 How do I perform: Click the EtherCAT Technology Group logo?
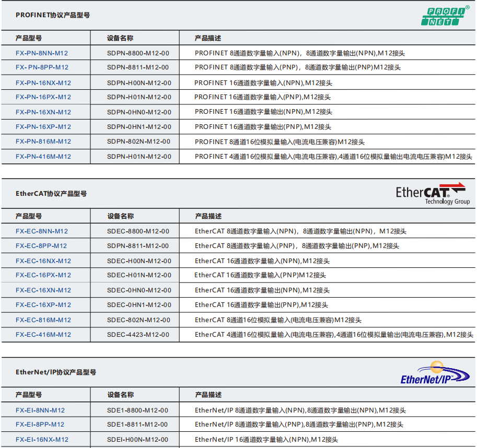(432, 194)
